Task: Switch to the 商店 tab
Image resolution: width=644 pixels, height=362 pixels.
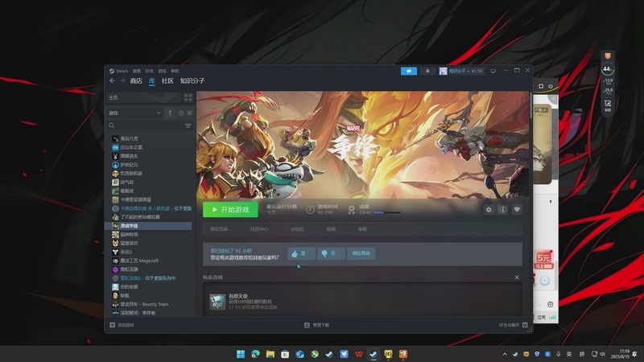Action: pos(136,81)
